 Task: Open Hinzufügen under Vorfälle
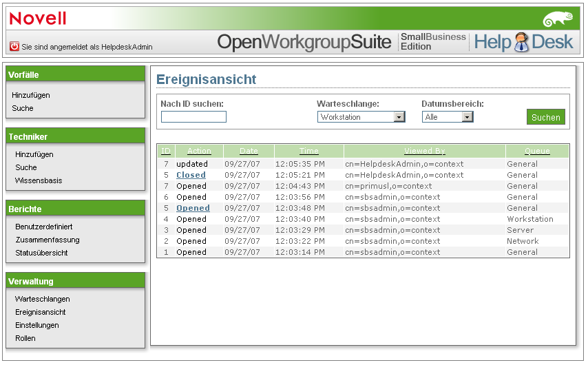click(x=31, y=95)
